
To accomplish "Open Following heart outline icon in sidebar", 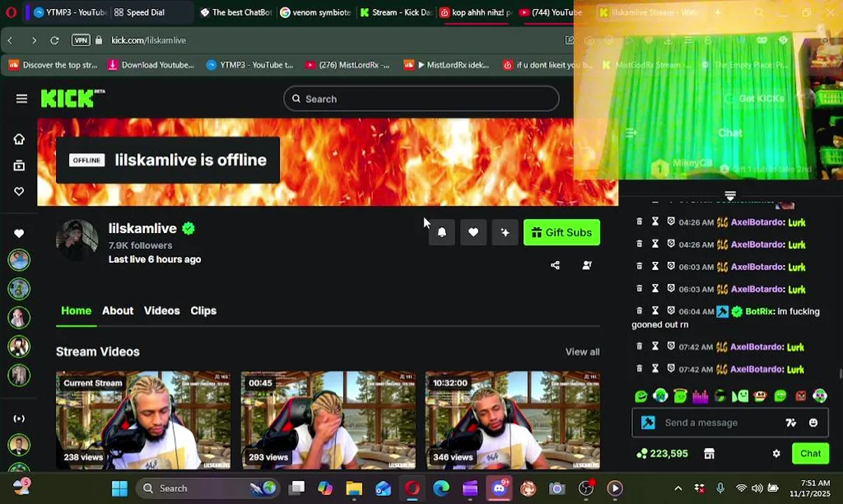I will coord(19,191).
